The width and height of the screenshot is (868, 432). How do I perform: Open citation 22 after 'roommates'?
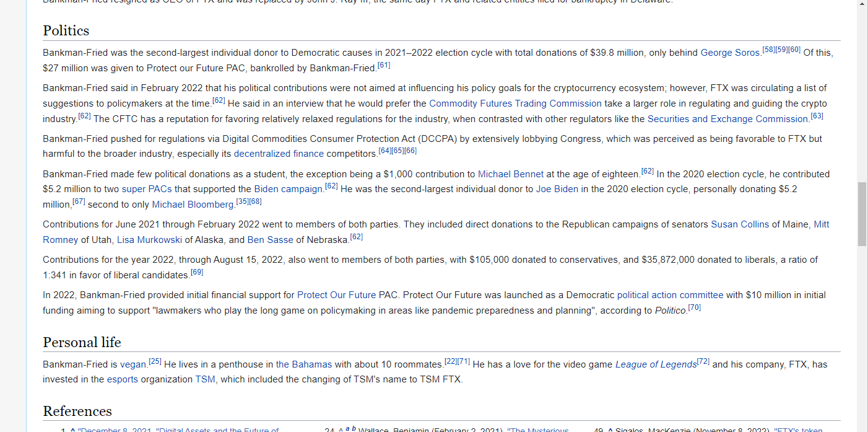click(x=451, y=361)
